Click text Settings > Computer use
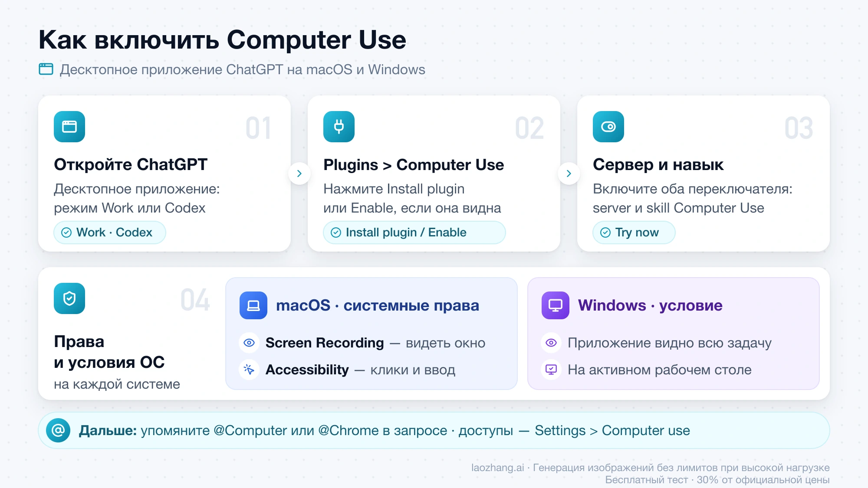The height and width of the screenshot is (488, 868). tap(612, 430)
